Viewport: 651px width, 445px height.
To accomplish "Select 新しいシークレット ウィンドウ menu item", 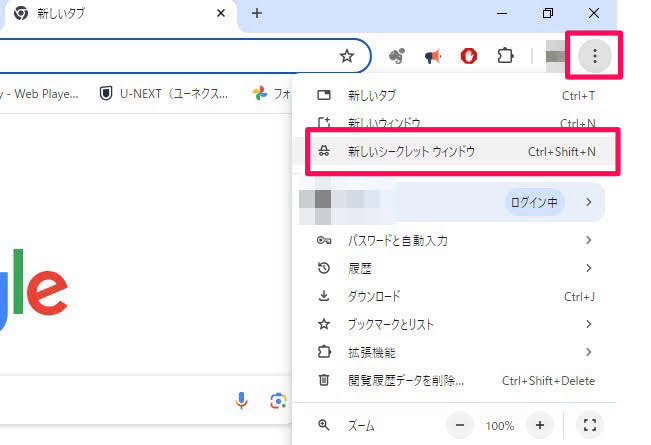I will coord(411,152).
